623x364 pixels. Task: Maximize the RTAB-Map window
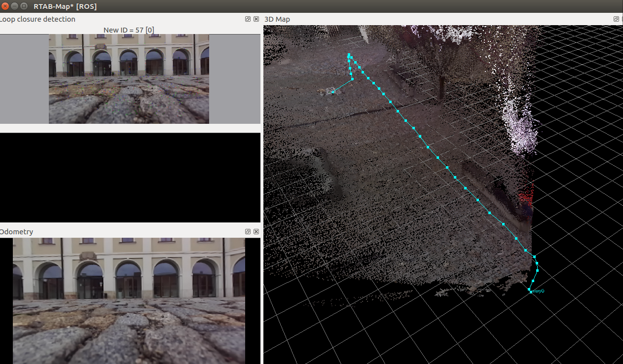click(24, 6)
